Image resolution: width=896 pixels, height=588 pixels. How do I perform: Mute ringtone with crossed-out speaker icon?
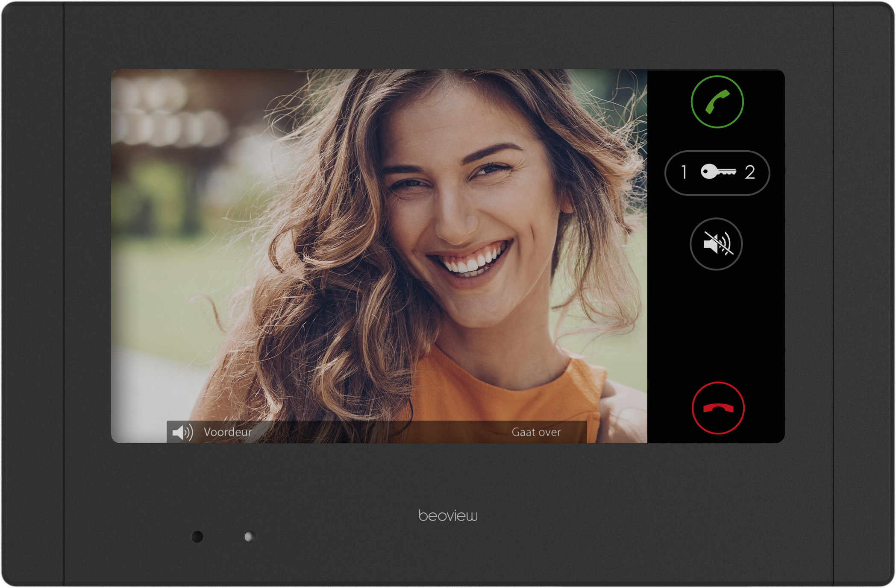coord(716,244)
